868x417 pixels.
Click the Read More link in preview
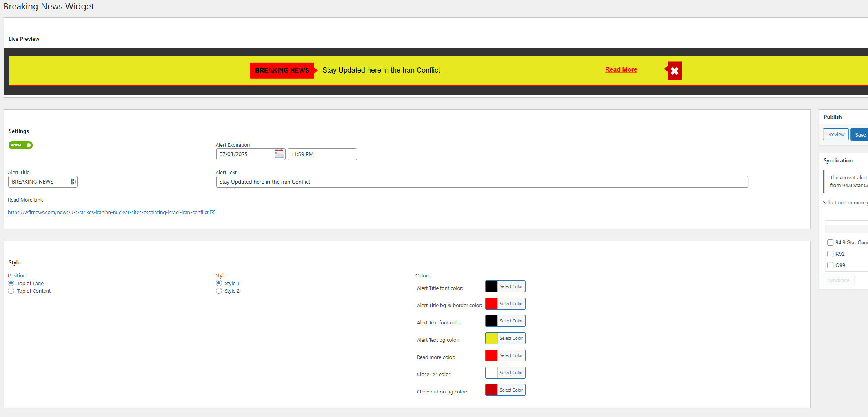pos(621,69)
